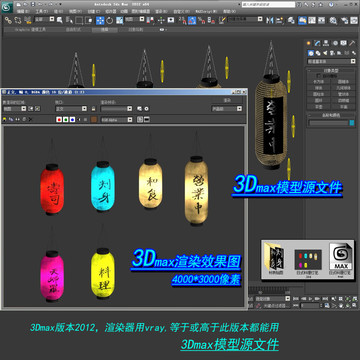
Task: Open the reference coordinate system dropdown
Action: (x=135, y=19)
